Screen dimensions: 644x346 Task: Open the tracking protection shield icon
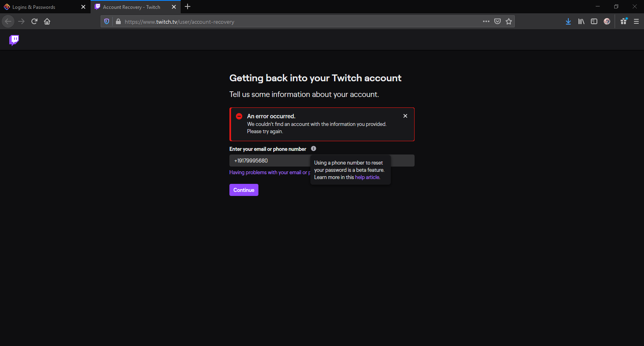(x=107, y=22)
